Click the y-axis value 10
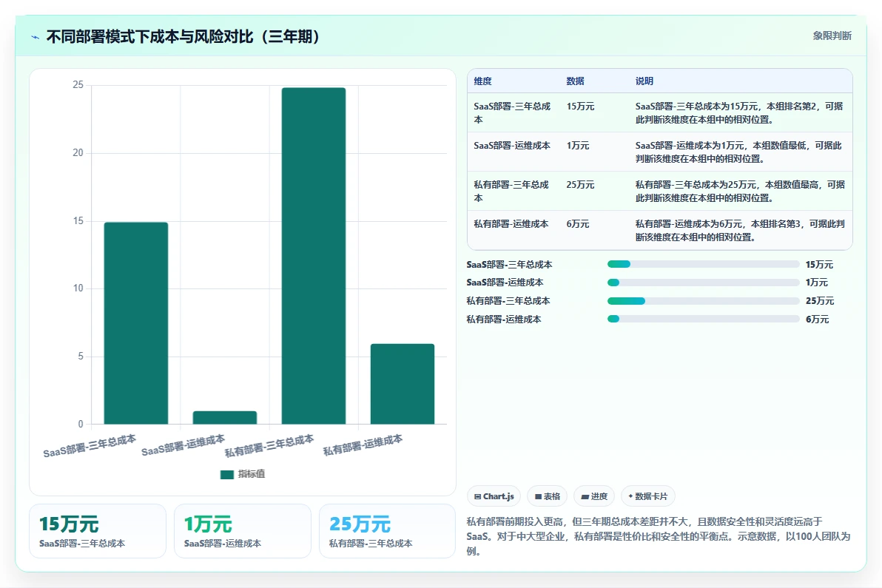 [78, 288]
